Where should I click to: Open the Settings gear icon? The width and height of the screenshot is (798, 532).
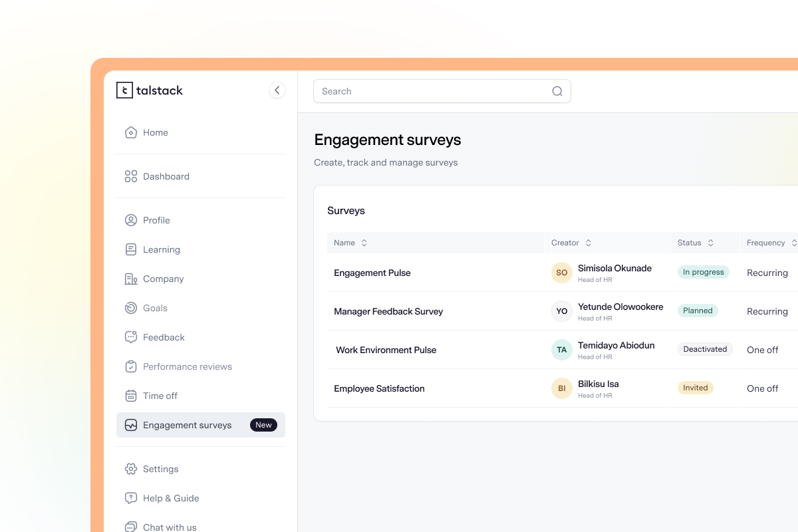pyautogui.click(x=131, y=469)
